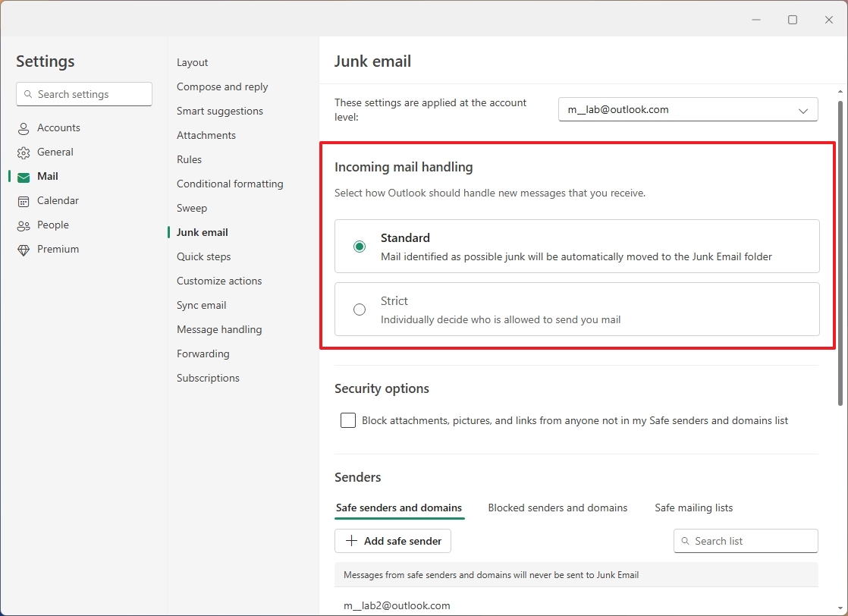Expand the account dropdown chevron arrow
Image resolution: width=848 pixels, height=616 pixels.
click(803, 110)
